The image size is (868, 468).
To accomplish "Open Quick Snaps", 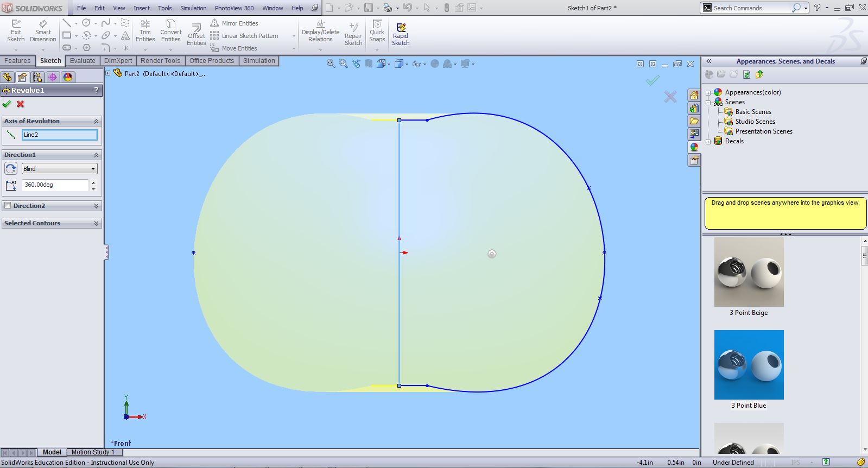I will (377, 31).
